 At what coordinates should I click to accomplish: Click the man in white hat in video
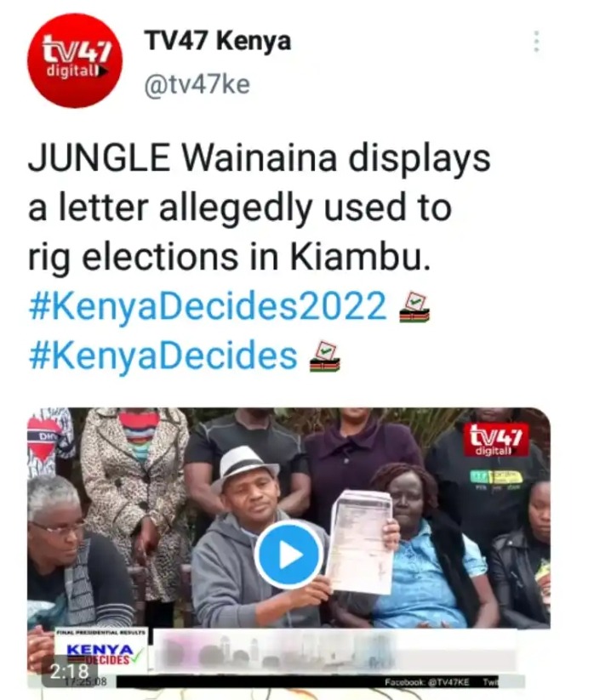[x=250, y=536]
